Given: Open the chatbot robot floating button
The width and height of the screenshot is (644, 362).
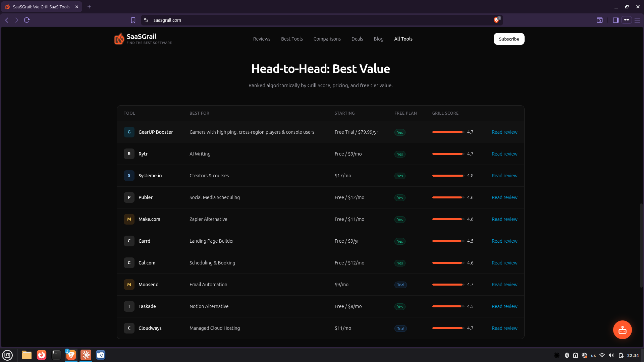Looking at the screenshot, I should [x=622, y=330].
